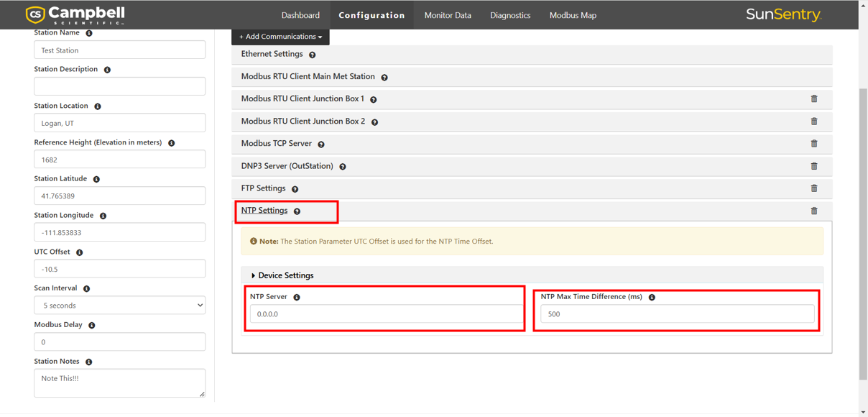Open the Scan Interval dropdown
This screenshot has height=417, width=868.
pyautogui.click(x=119, y=306)
